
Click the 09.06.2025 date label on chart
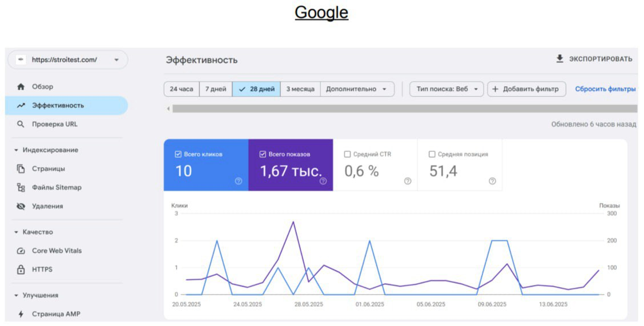(x=492, y=305)
